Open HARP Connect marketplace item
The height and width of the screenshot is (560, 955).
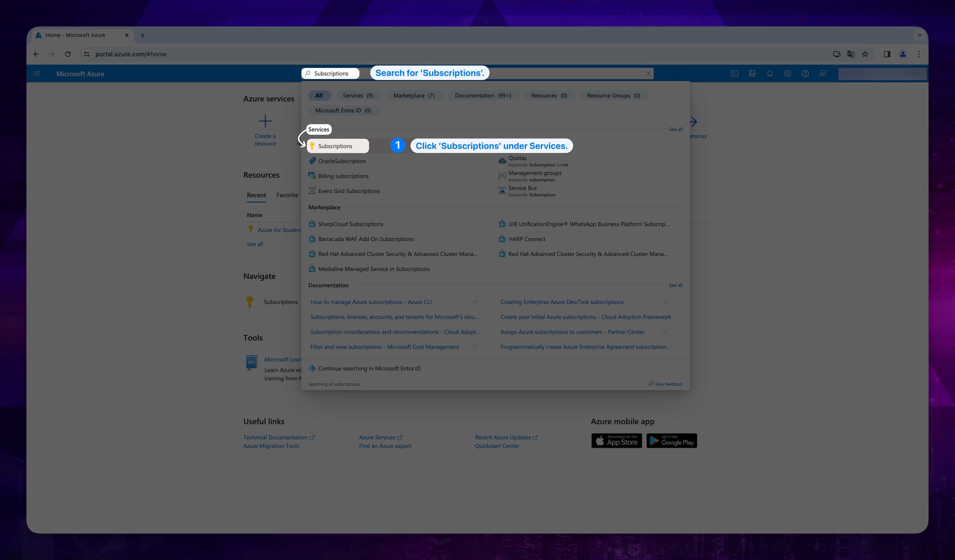pos(527,239)
